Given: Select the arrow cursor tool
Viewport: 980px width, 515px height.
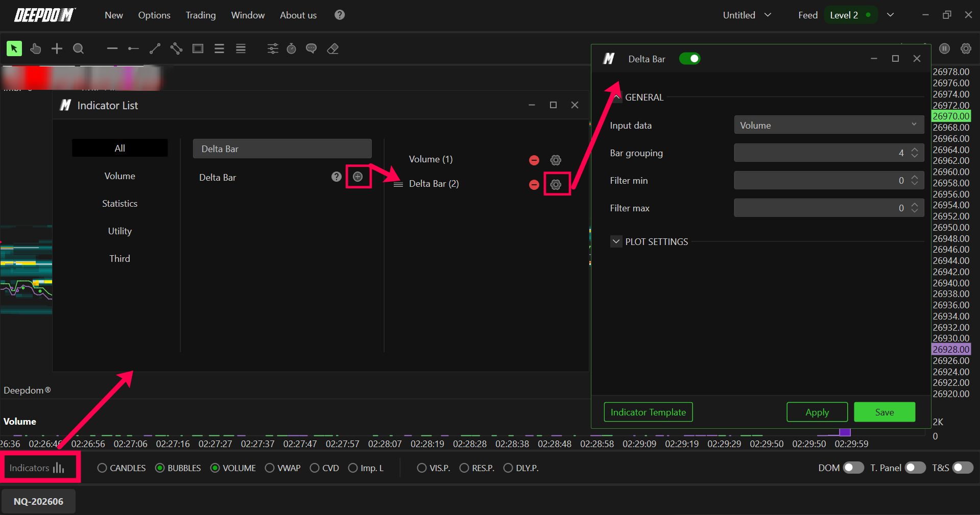Looking at the screenshot, I should (x=14, y=48).
